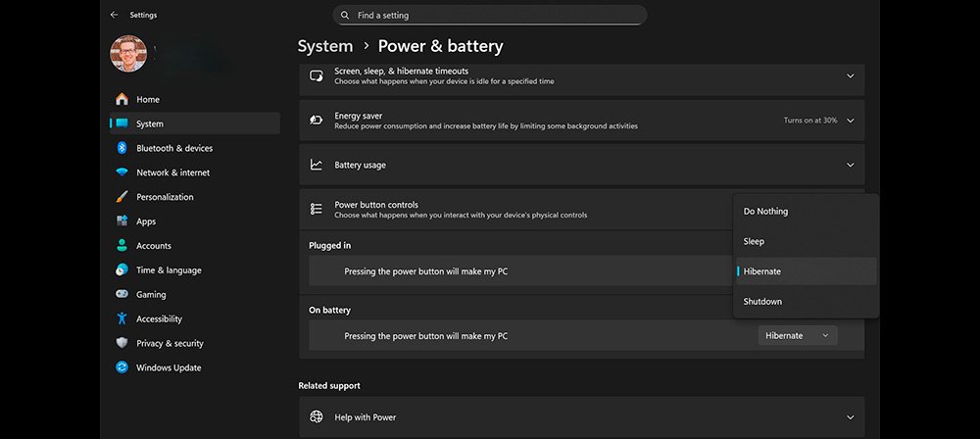This screenshot has width=980, height=439.
Task: Click the Energy saver leaf icon
Action: (x=317, y=121)
